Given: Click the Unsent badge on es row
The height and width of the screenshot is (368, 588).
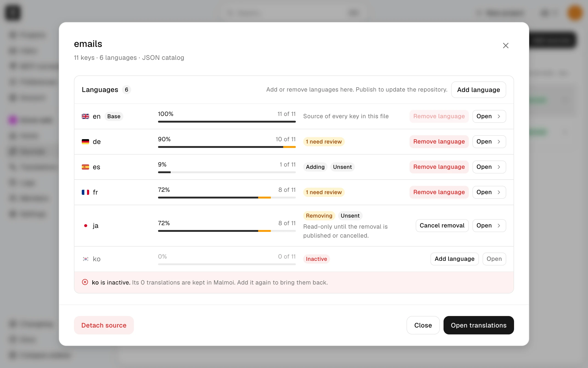Looking at the screenshot, I should (x=342, y=167).
